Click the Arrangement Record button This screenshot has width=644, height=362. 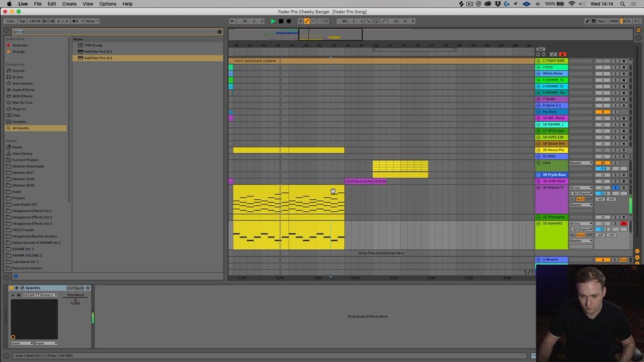(288, 21)
